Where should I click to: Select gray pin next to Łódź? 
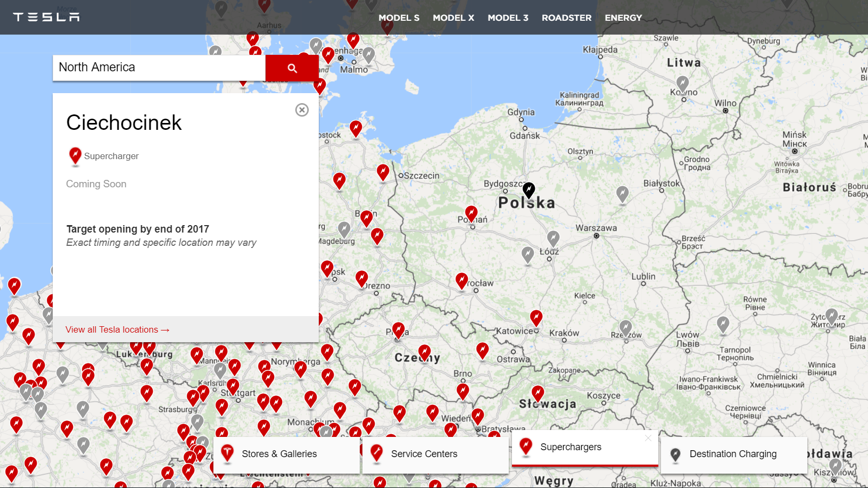pyautogui.click(x=527, y=255)
